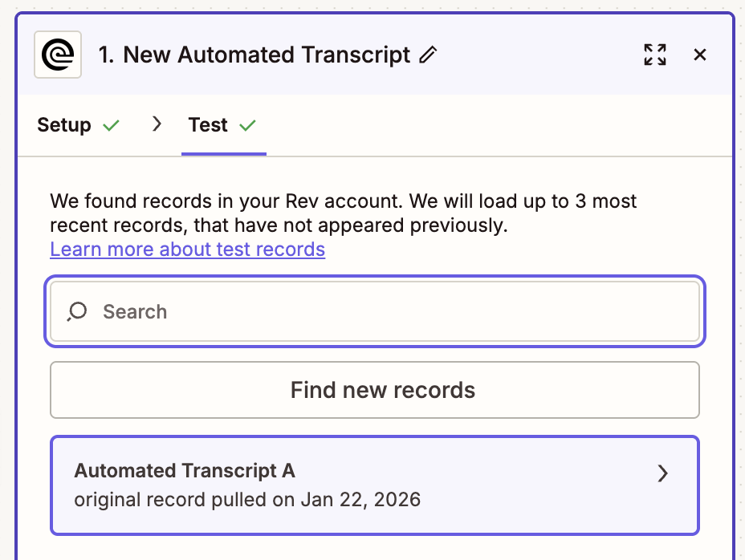Click the right chevron on the record row

pyautogui.click(x=662, y=473)
